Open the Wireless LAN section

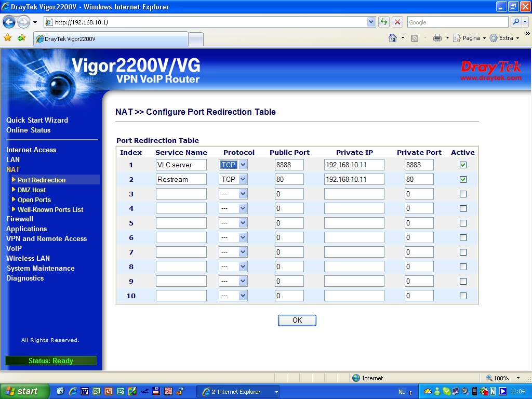coord(28,258)
